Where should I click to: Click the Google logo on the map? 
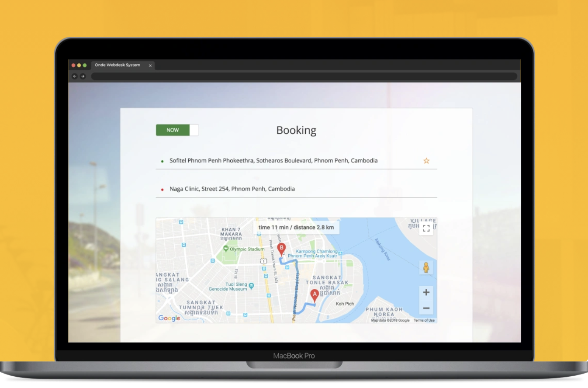point(169,318)
